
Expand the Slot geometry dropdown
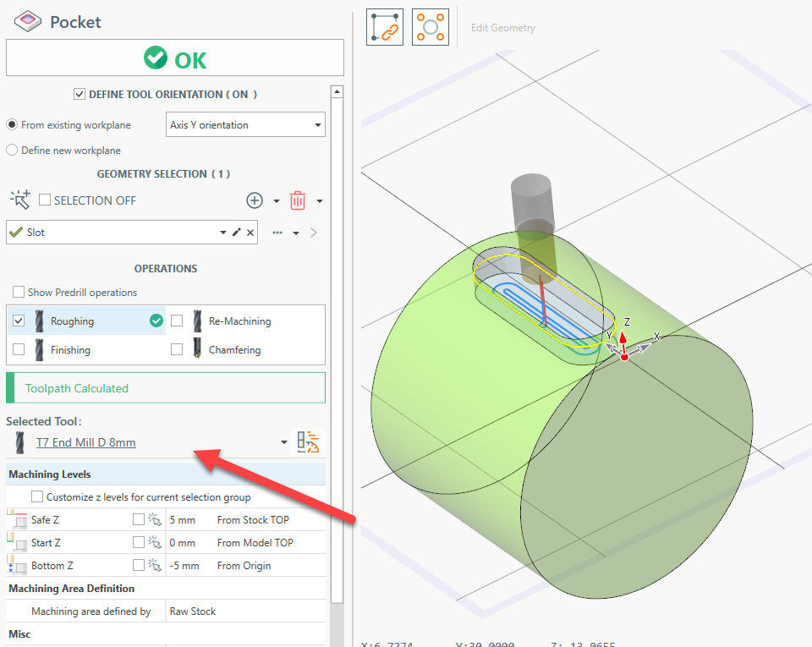[x=223, y=233]
